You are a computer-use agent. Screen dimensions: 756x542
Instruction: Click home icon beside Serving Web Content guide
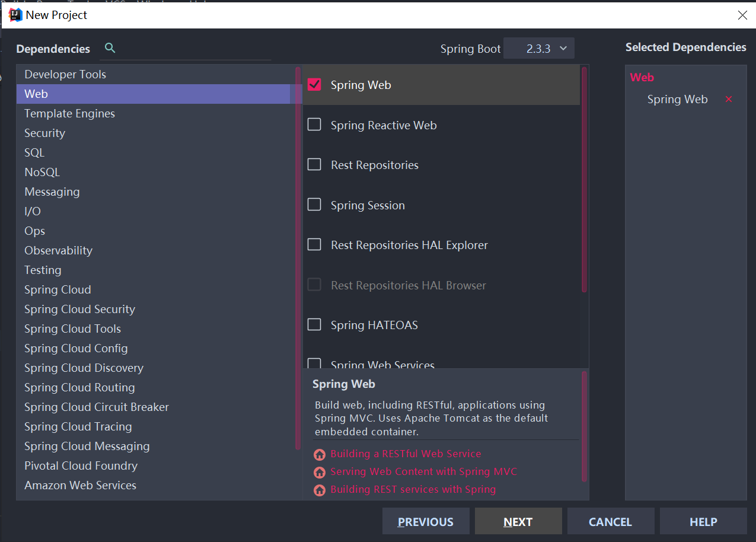click(320, 473)
